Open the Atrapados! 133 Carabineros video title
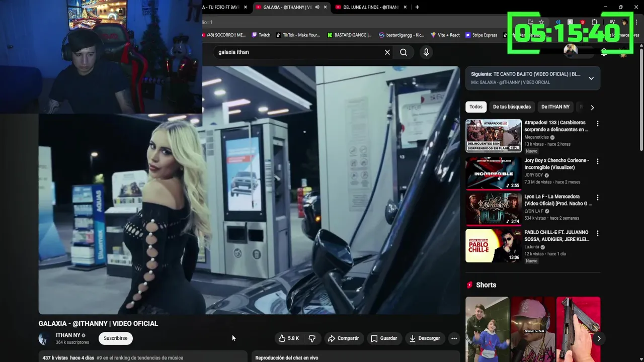The image size is (644, 362). click(556, 126)
